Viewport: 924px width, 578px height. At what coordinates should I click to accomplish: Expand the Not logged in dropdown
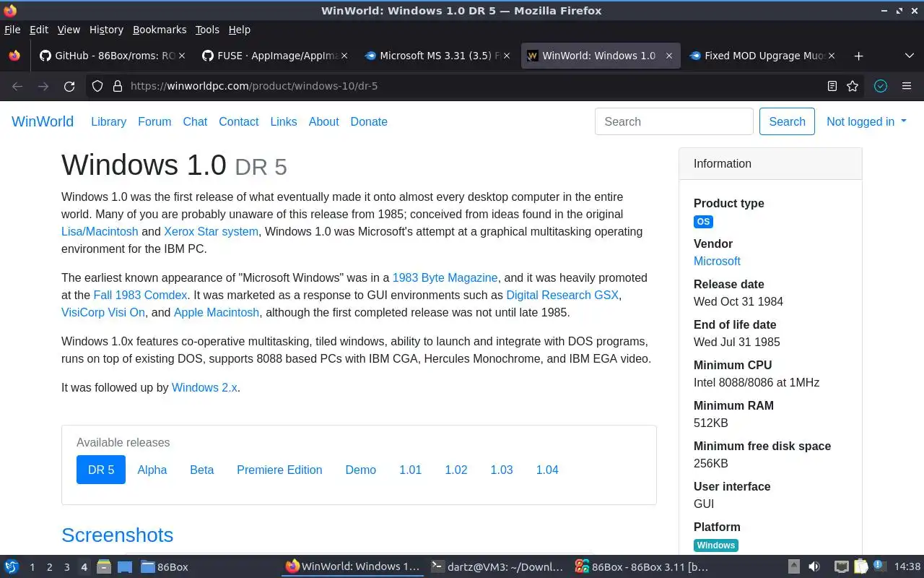pyautogui.click(x=866, y=121)
